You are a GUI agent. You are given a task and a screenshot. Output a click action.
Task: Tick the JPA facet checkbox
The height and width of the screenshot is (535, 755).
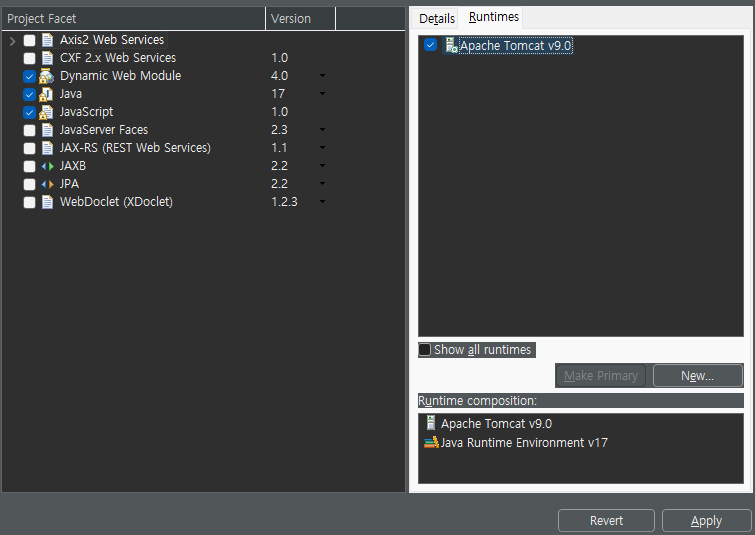point(29,184)
